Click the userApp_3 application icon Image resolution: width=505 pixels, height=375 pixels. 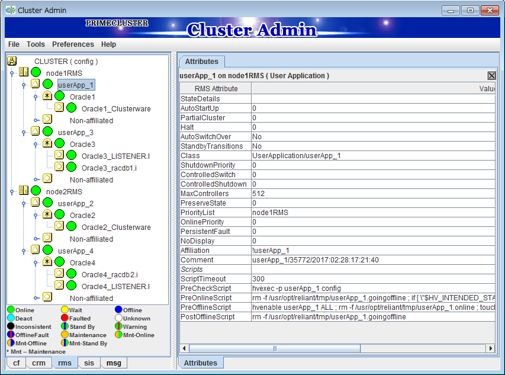click(35, 131)
